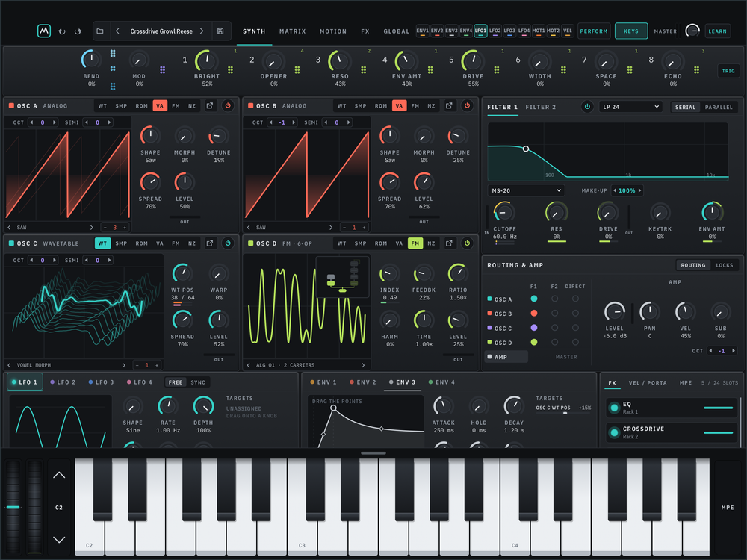The width and height of the screenshot is (747, 560).
Task: Click the pitch bend strip
Action: 13,506
